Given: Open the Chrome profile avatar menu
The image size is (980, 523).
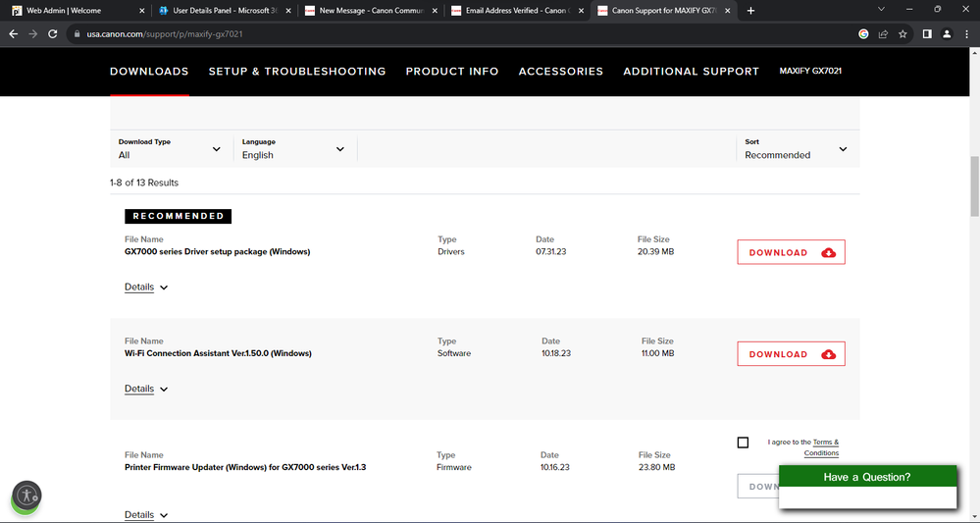Looking at the screenshot, I should tap(947, 33).
